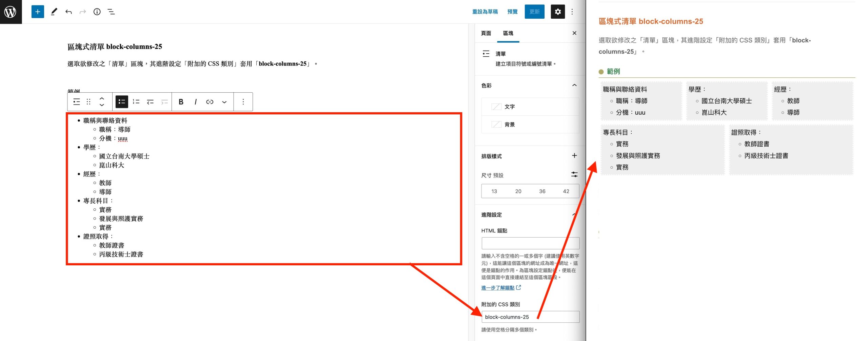The height and width of the screenshot is (341, 868).
Task: Move the list block up
Action: [x=102, y=98]
